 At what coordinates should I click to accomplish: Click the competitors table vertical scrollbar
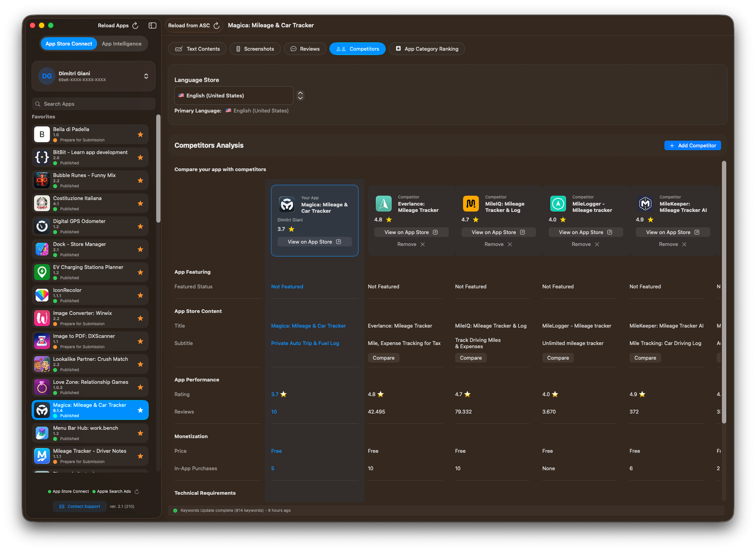(724, 293)
